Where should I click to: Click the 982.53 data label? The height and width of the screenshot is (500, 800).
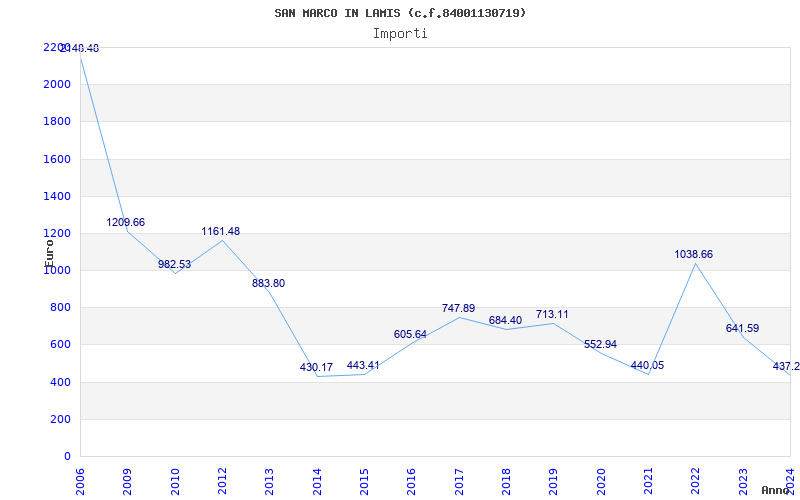[174, 264]
